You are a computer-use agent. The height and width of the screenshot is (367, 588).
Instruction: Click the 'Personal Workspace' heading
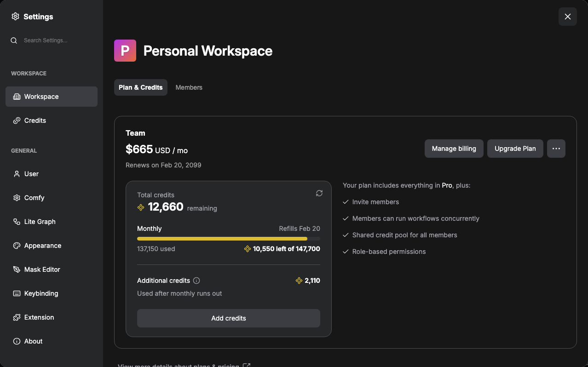[x=208, y=51]
